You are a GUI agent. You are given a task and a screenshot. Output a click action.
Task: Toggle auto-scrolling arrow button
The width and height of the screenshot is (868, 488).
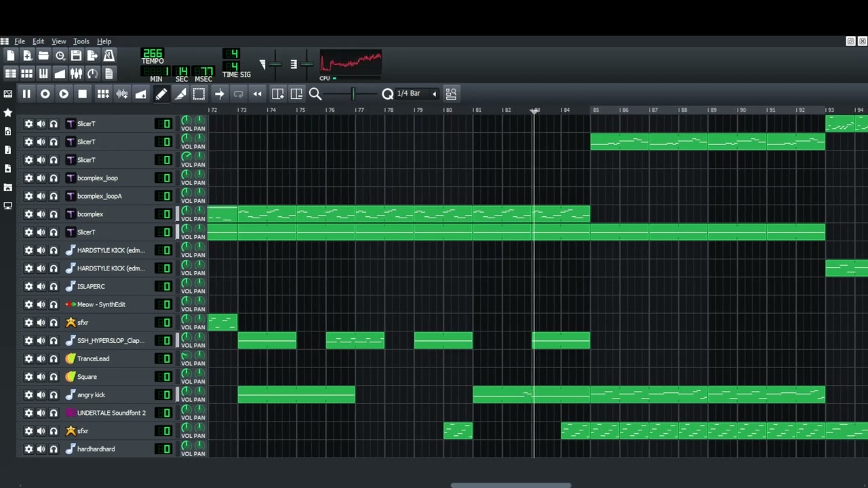point(219,94)
